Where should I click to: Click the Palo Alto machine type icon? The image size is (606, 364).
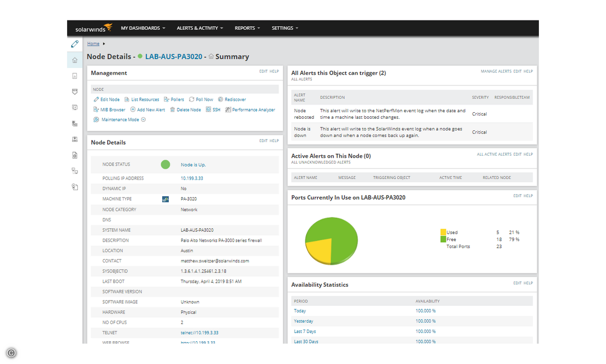(x=165, y=199)
